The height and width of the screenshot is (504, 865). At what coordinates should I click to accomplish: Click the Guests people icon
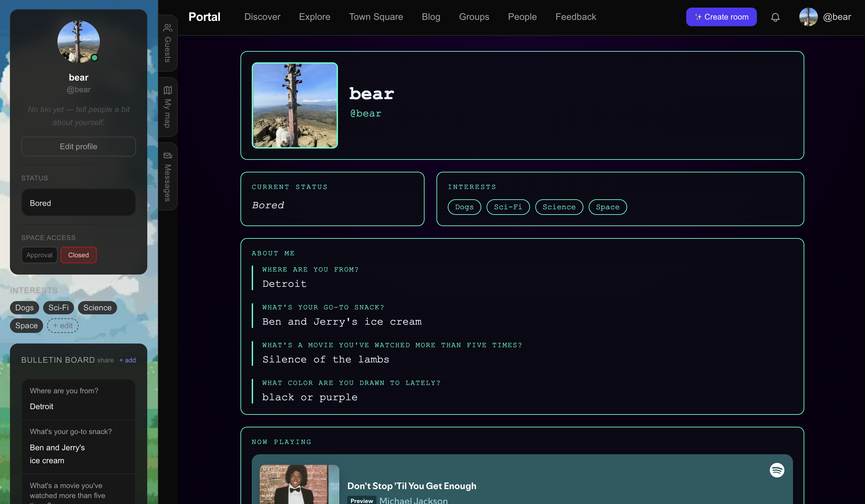[167, 28]
